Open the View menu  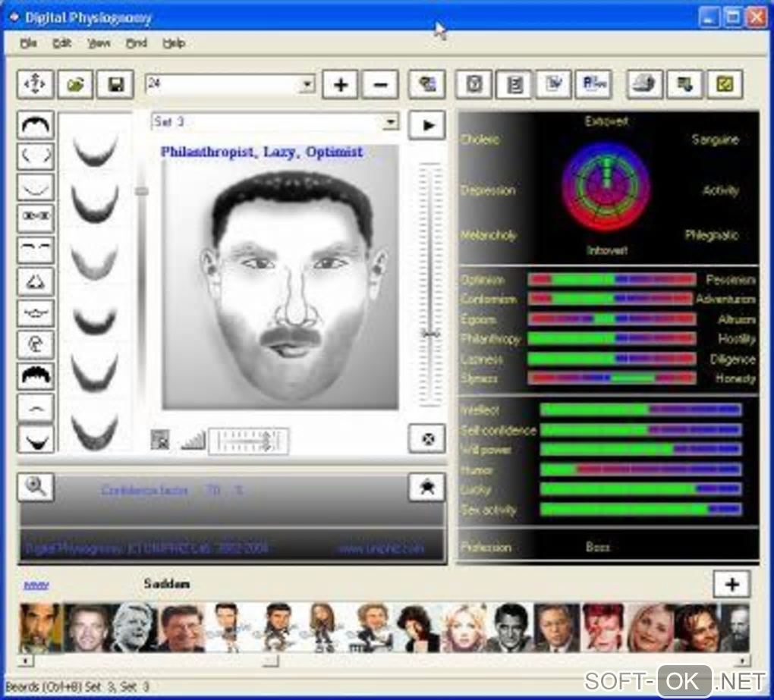pyautogui.click(x=98, y=43)
